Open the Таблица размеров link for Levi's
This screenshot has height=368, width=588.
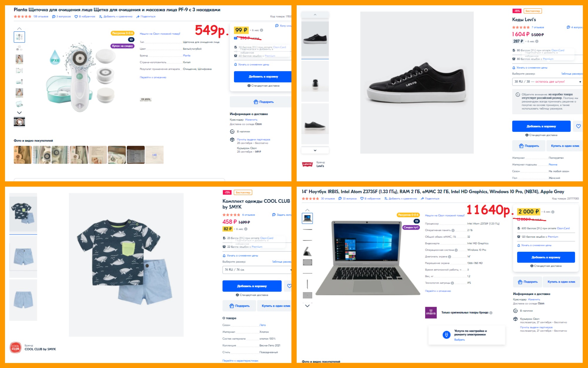coord(572,74)
